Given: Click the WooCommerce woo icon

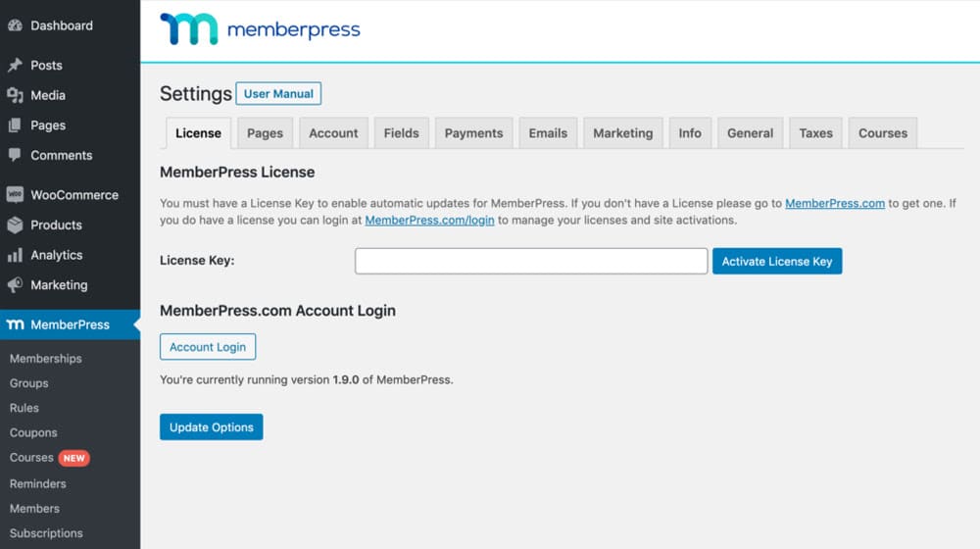Looking at the screenshot, I should pos(15,194).
